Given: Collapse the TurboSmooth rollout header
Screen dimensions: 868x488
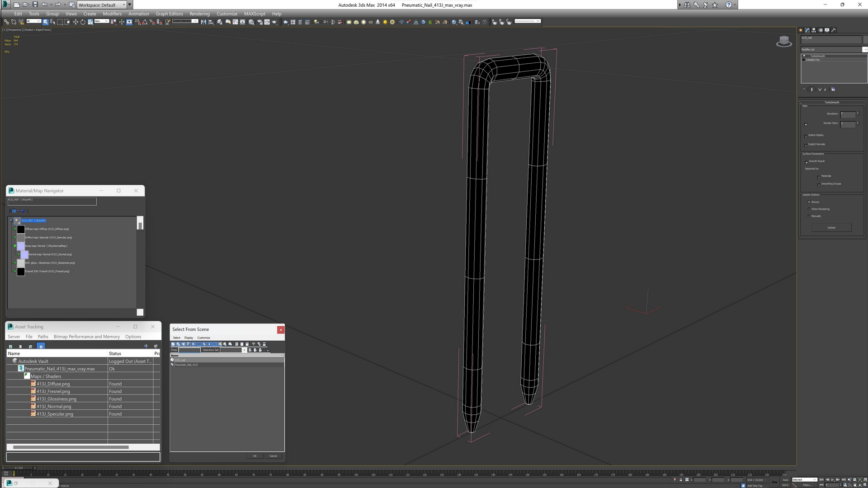Looking at the screenshot, I should pos(831,102).
